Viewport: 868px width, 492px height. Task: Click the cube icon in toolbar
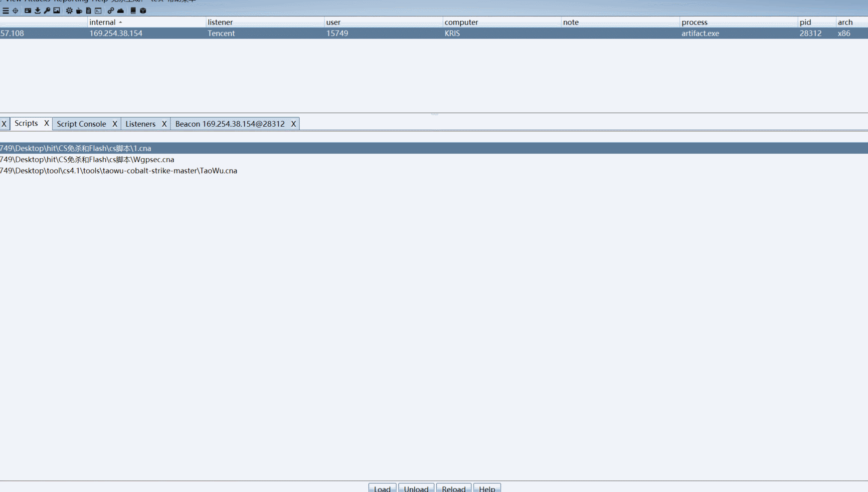pyautogui.click(x=143, y=10)
